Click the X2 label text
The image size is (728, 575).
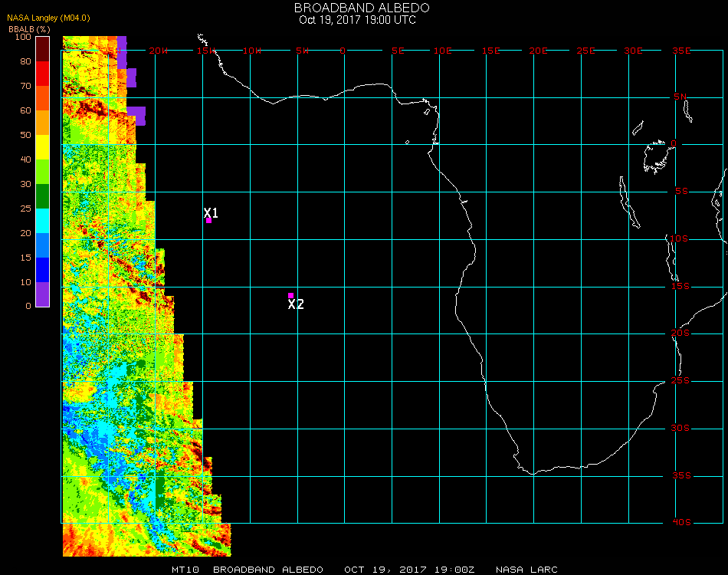click(296, 304)
